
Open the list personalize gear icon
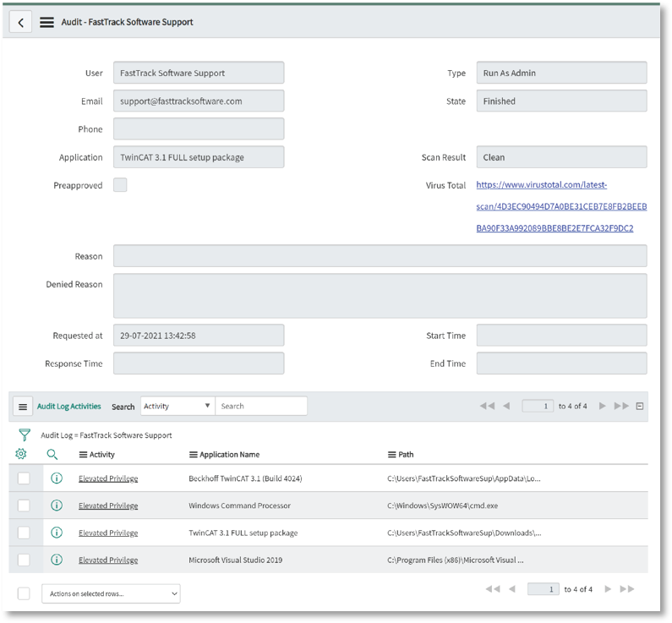pos(20,454)
